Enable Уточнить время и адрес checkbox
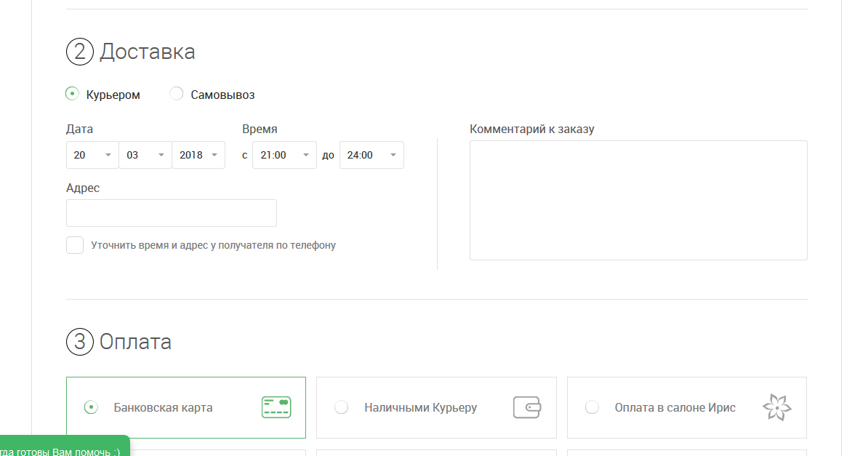This screenshot has height=456, width=868. [x=75, y=245]
